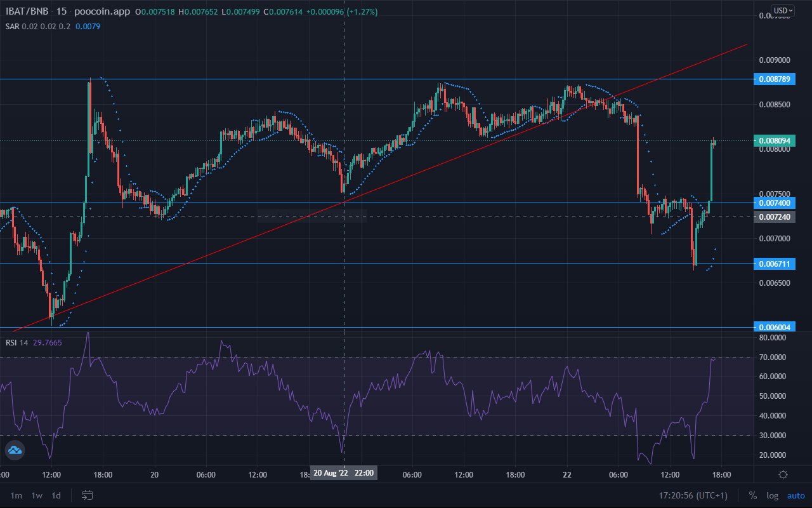
Task: Toggle auto scale mode
Action: click(x=796, y=495)
